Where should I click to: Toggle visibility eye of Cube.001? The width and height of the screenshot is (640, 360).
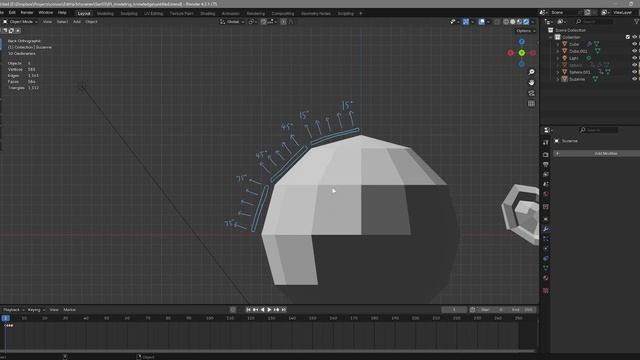click(x=634, y=51)
